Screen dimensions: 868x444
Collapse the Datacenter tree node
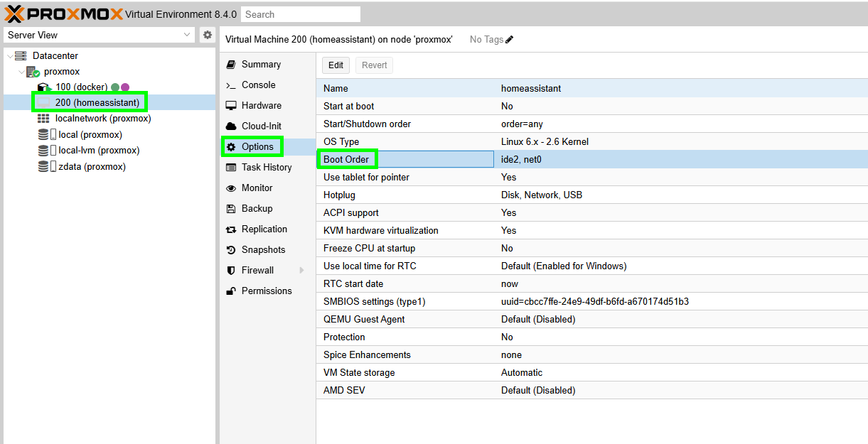coord(10,56)
